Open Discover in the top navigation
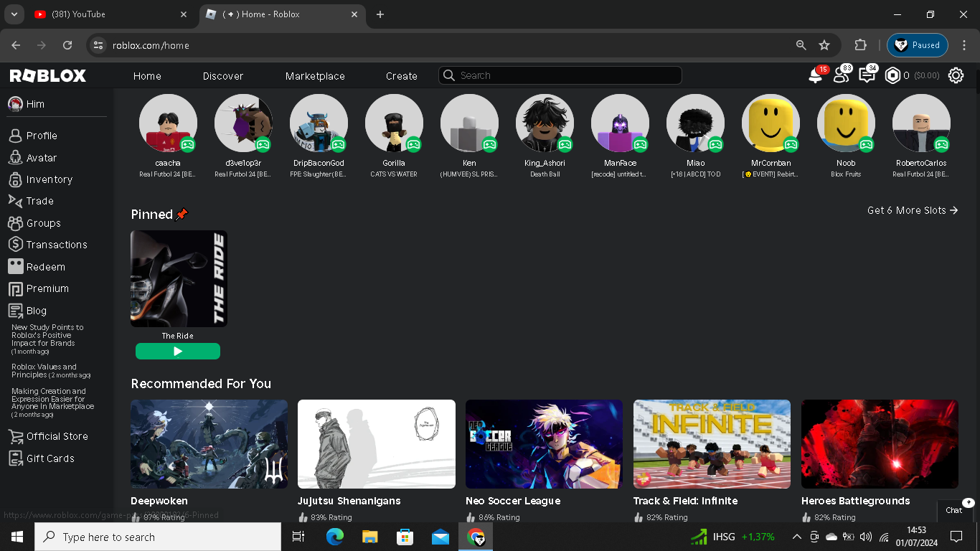Image resolution: width=980 pixels, height=551 pixels. tap(223, 76)
